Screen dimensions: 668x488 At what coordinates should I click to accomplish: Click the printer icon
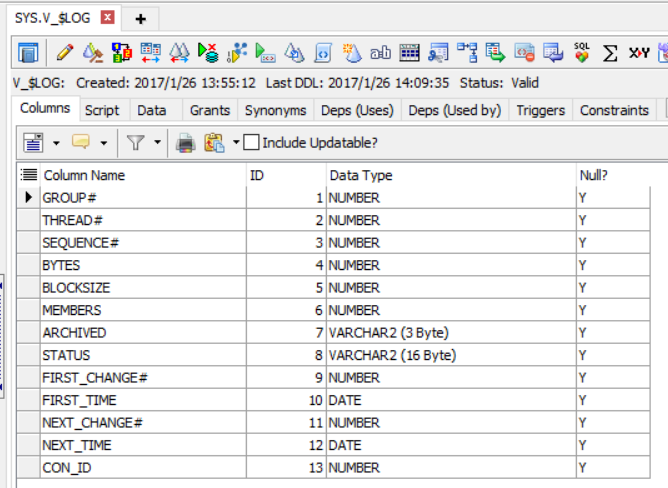point(186,143)
